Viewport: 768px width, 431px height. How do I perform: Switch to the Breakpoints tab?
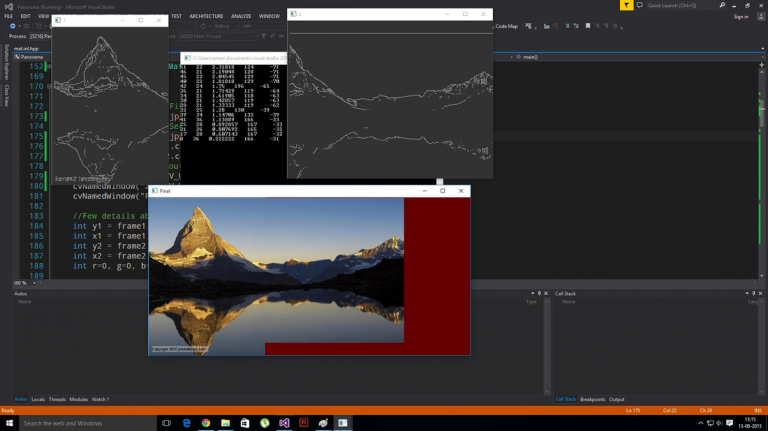593,399
